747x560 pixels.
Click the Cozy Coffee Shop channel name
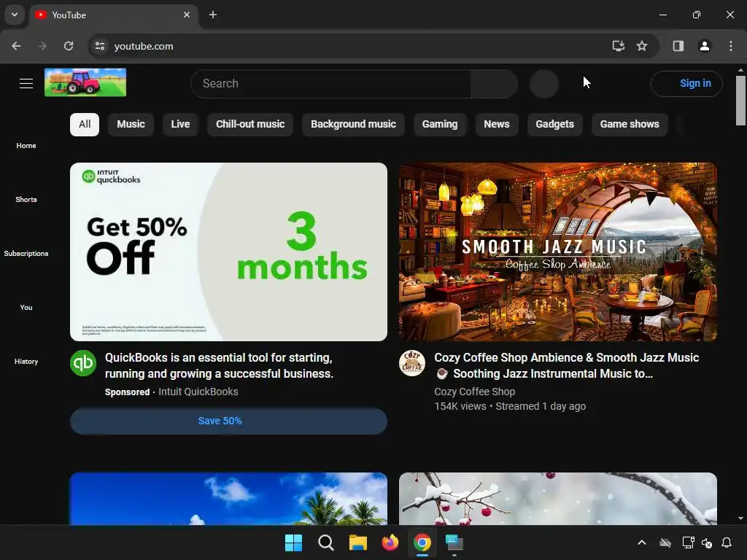474,392
